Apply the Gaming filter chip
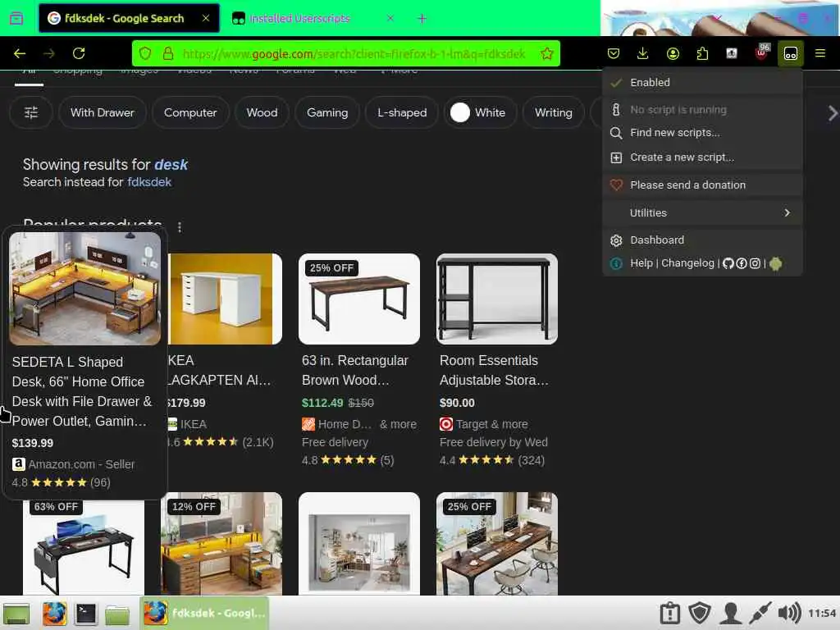This screenshot has width=840, height=630. 327,112
